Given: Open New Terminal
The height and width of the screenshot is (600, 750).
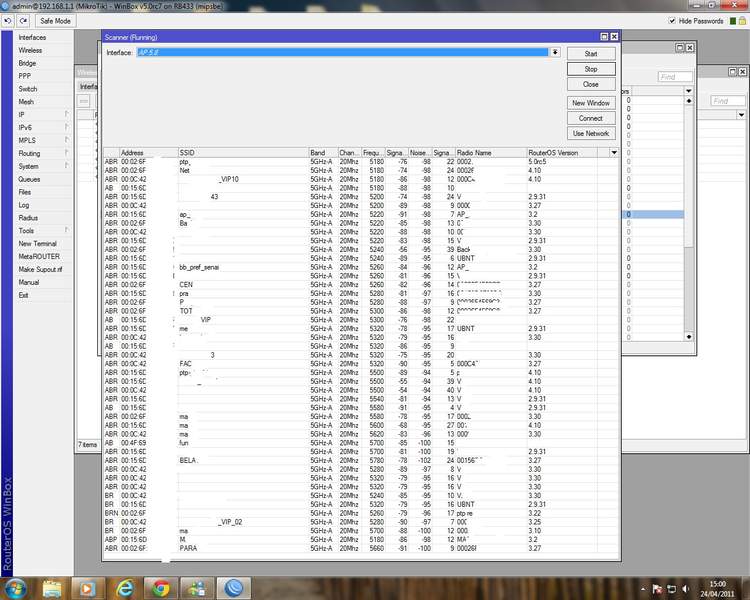Looking at the screenshot, I should [x=37, y=244].
